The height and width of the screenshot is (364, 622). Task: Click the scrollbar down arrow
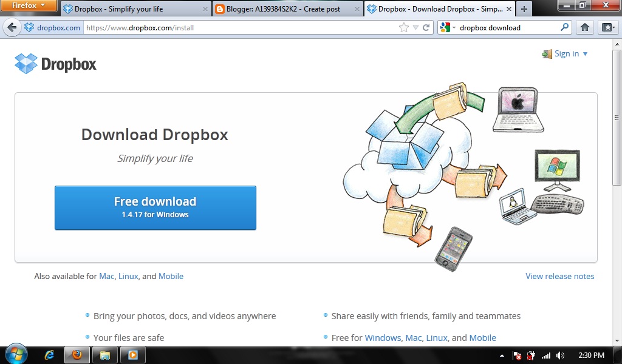pyautogui.click(x=617, y=340)
